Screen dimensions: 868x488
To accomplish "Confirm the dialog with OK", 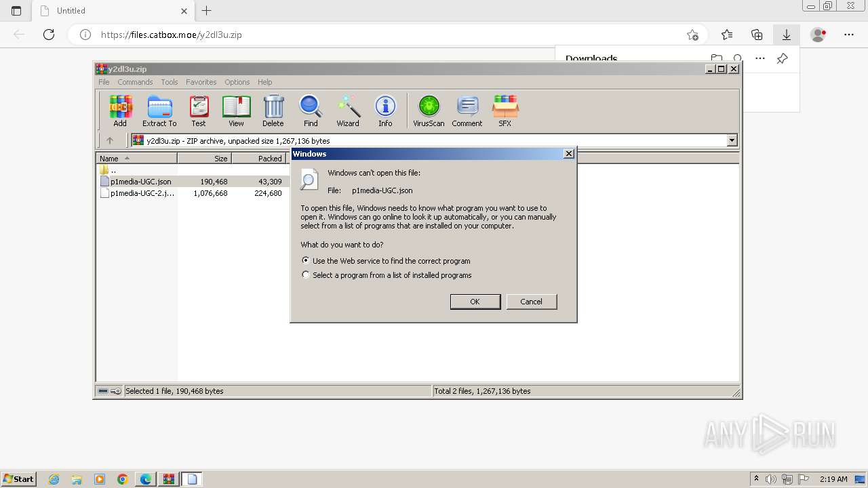I will point(475,302).
